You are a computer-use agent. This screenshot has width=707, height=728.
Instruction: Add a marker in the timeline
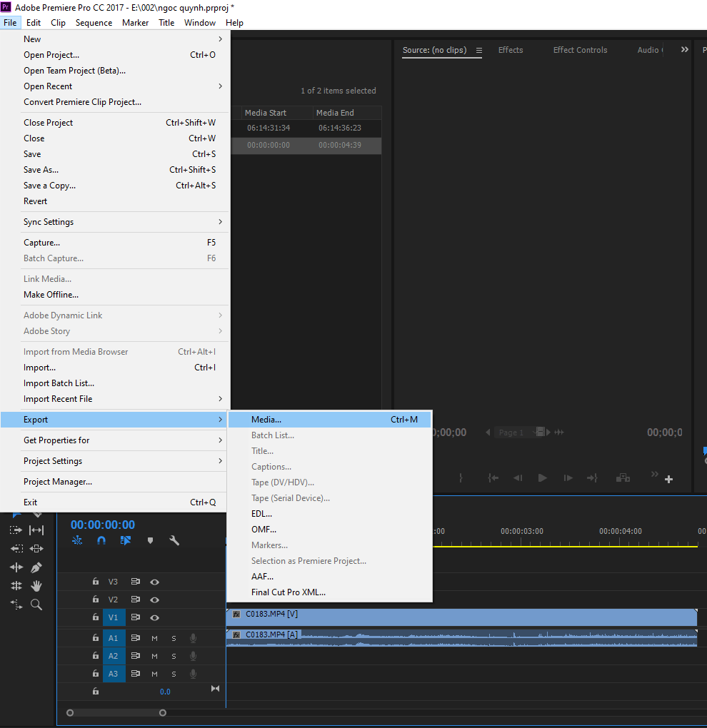(x=150, y=540)
